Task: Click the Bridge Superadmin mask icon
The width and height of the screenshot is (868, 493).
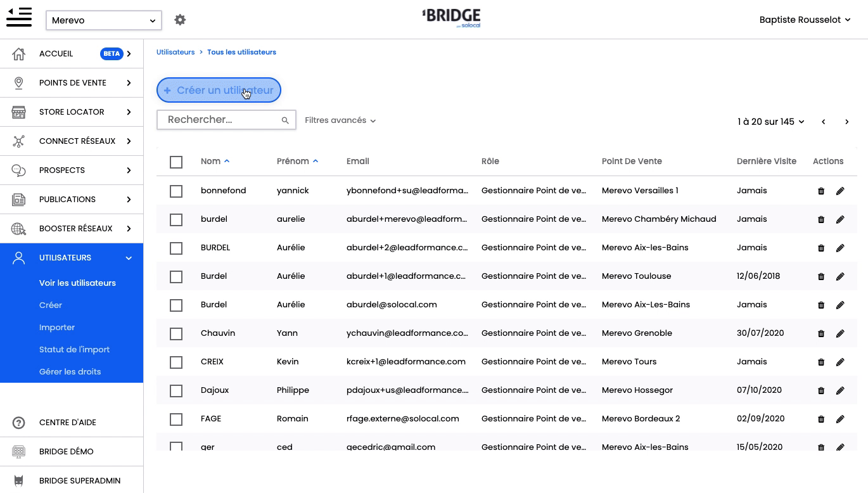Action: click(x=19, y=481)
